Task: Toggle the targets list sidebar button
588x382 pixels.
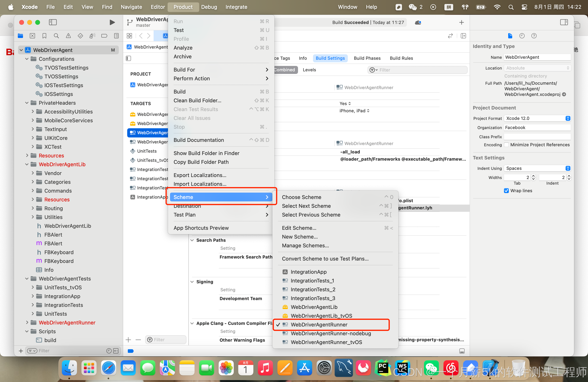Action: click(128, 58)
